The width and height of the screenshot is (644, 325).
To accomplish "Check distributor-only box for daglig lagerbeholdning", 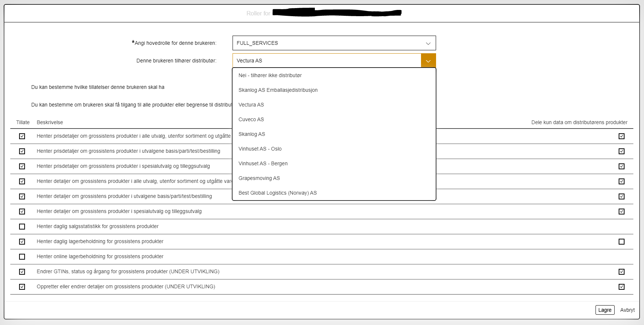I will click(621, 242).
